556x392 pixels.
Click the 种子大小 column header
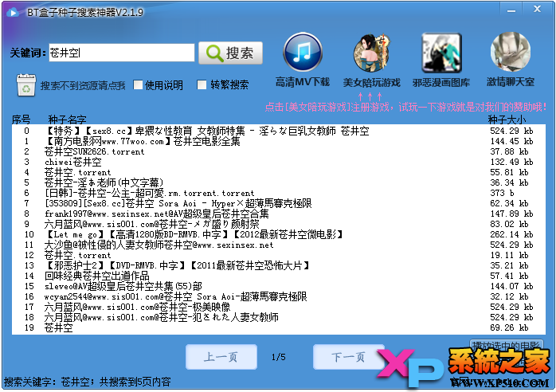pyautogui.click(x=507, y=120)
